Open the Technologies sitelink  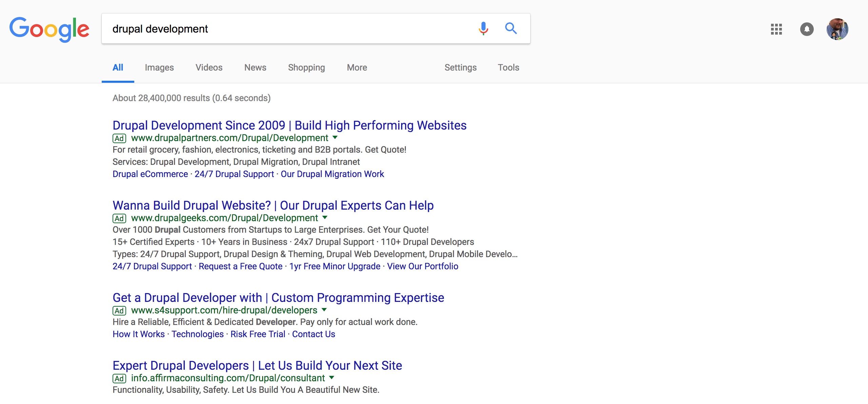198,334
